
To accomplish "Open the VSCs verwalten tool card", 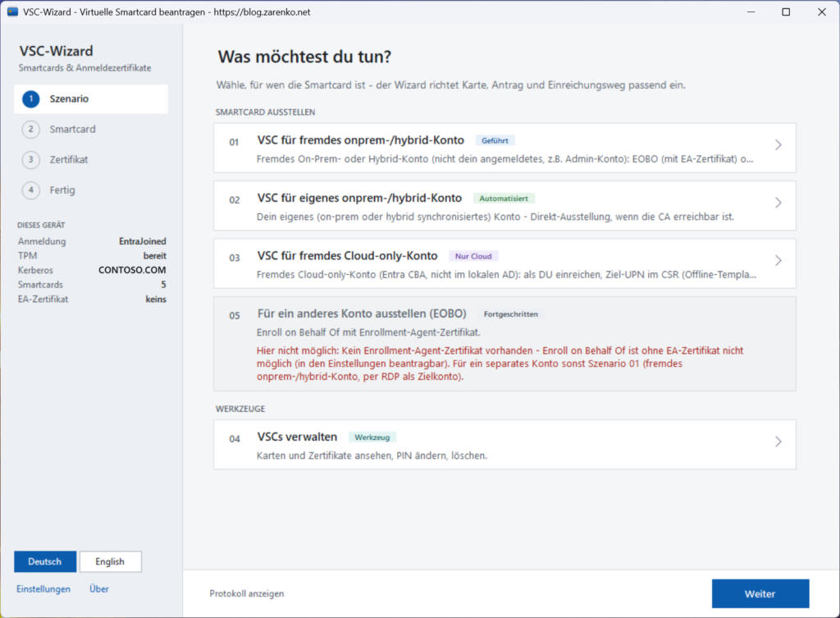I will click(x=504, y=445).
